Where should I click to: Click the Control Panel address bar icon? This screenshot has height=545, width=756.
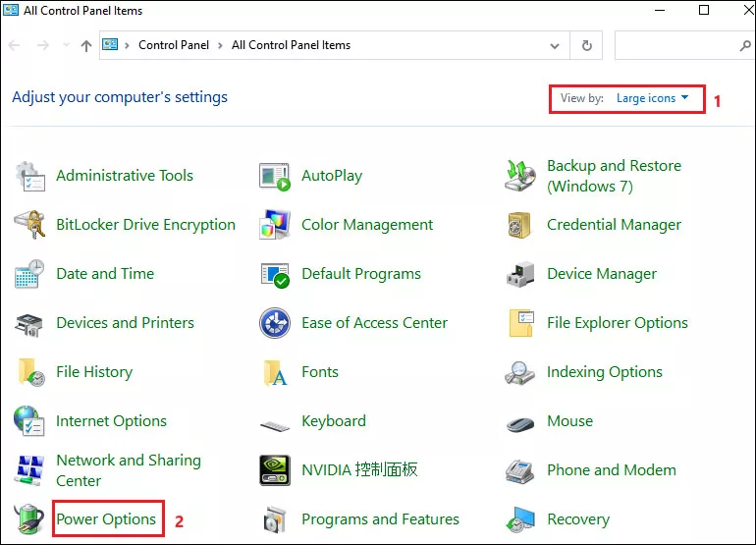pos(110,45)
